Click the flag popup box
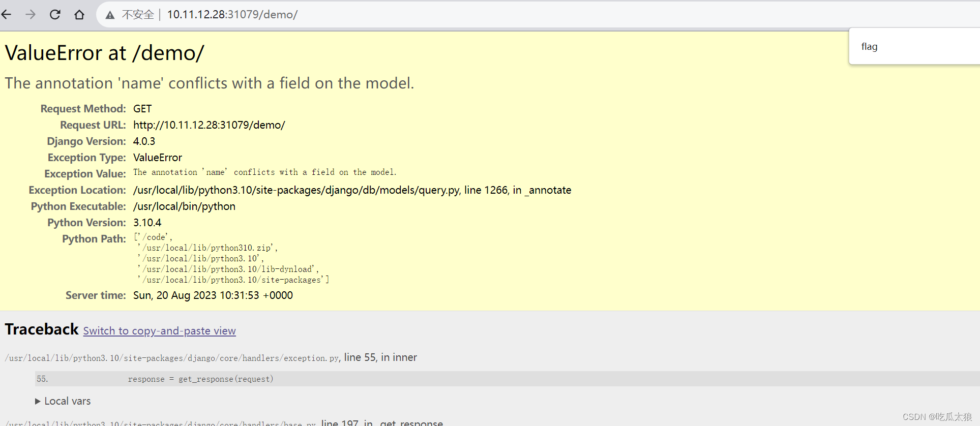The height and width of the screenshot is (426, 980). 914,46
